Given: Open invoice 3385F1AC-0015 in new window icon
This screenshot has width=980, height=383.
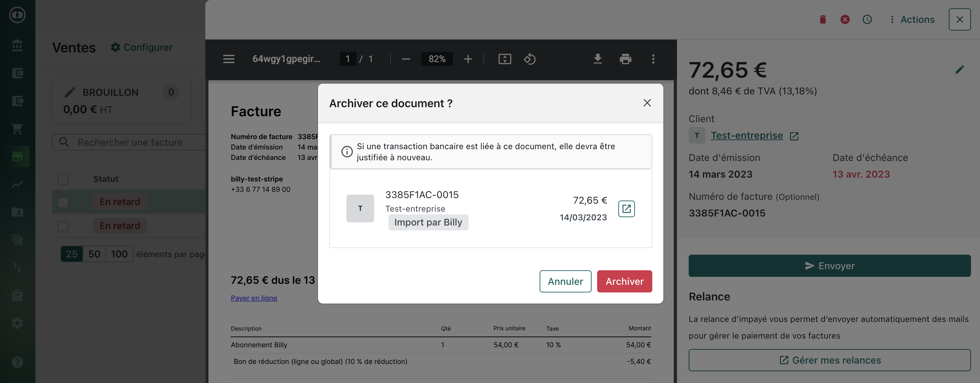Looking at the screenshot, I should 626,208.
